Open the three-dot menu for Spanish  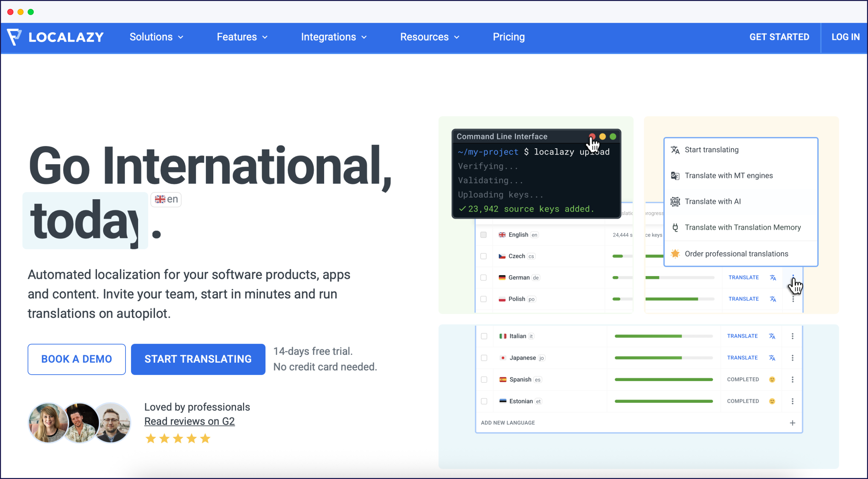pyautogui.click(x=792, y=380)
